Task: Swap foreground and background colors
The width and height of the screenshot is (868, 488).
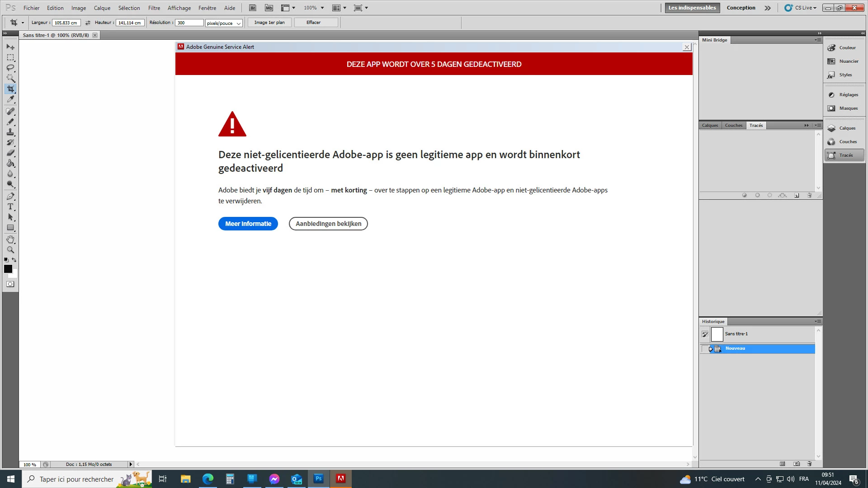Action: point(14,260)
